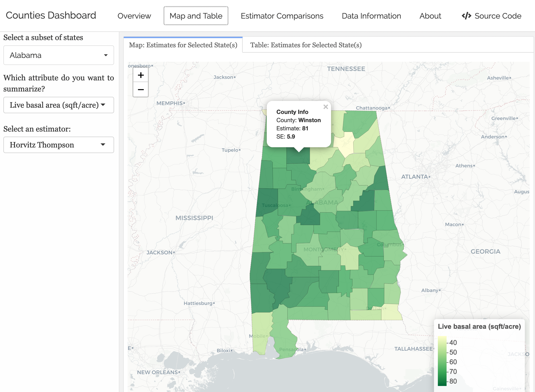Go to the Overview page
The image size is (535, 392).
point(134,16)
